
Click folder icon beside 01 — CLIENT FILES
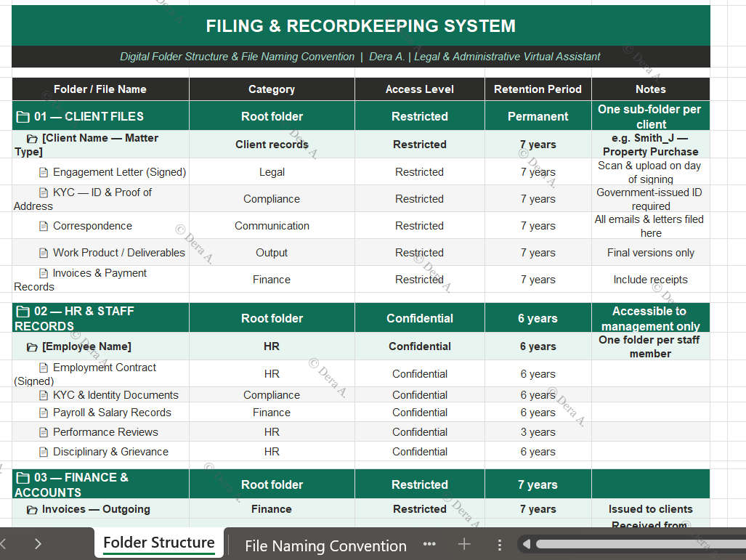[x=23, y=117]
